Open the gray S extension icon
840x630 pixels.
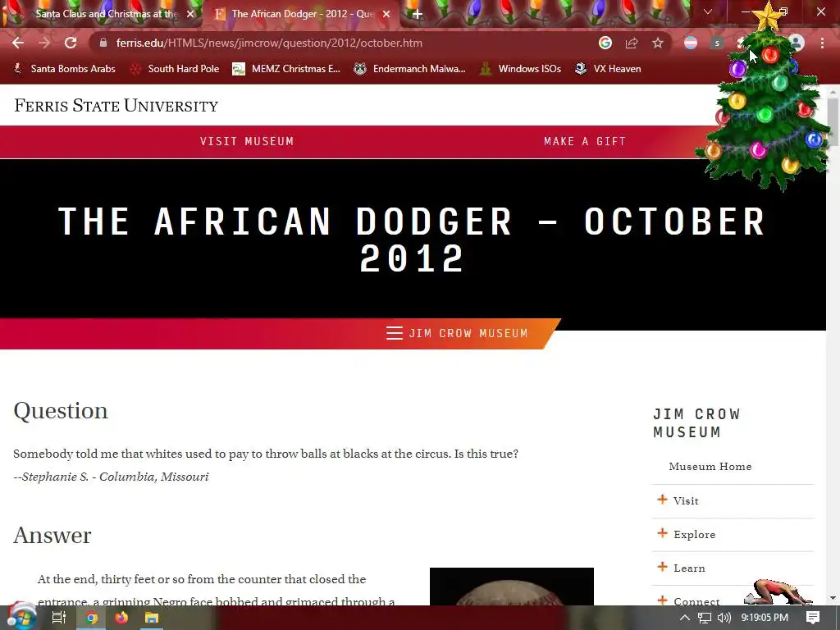click(717, 43)
